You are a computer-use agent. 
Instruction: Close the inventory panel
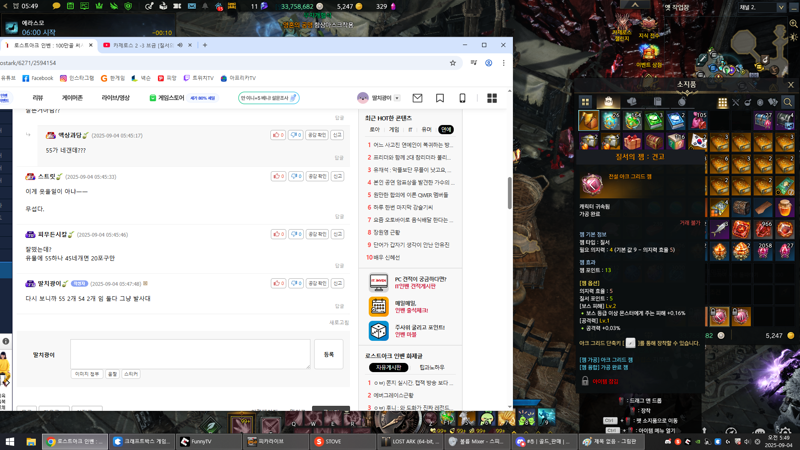tap(791, 85)
